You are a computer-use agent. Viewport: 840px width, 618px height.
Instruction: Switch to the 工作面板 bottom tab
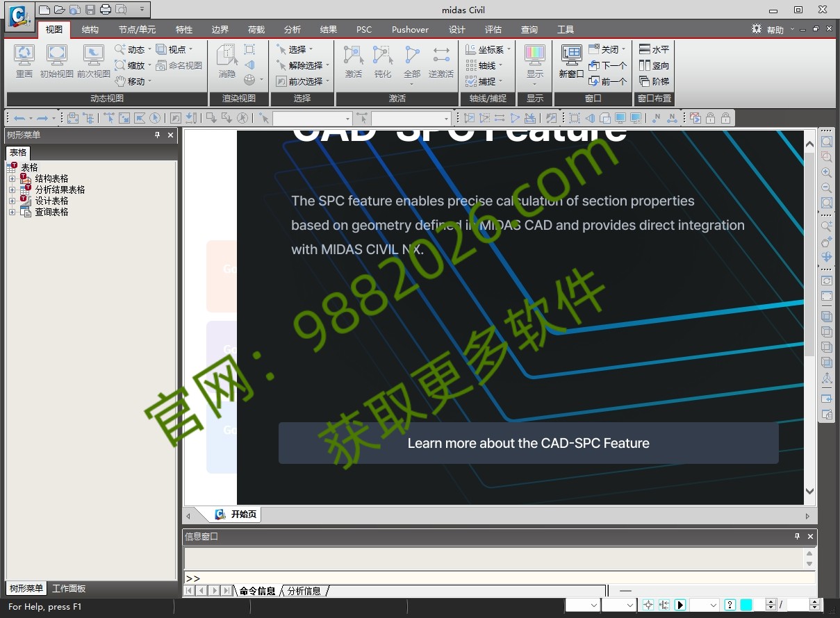(69, 589)
